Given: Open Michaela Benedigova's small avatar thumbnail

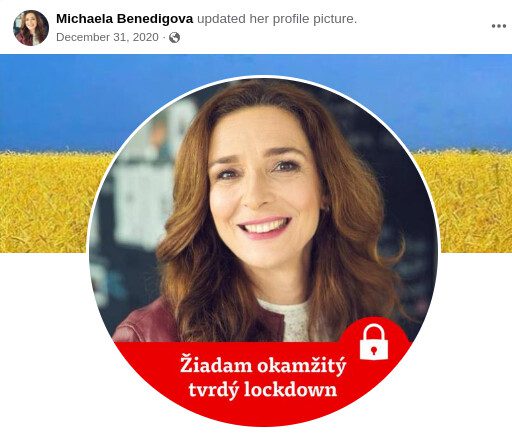Looking at the screenshot, I should pos(31,28).
